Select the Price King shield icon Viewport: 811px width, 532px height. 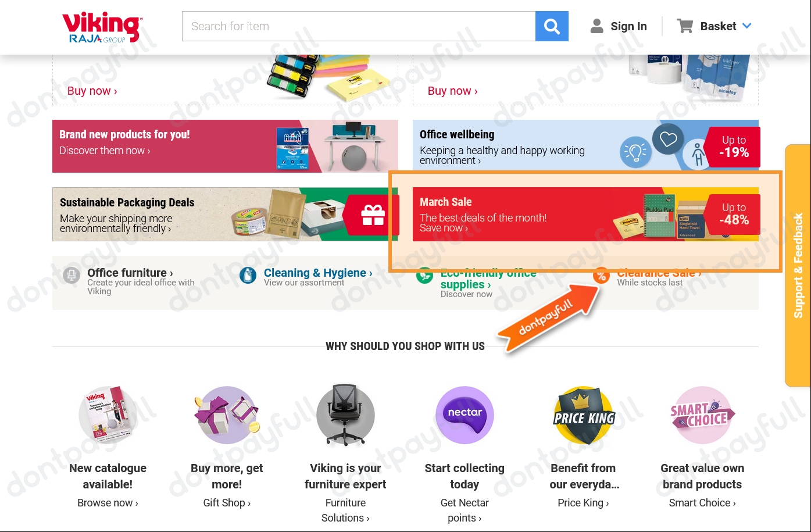(584, 415)
